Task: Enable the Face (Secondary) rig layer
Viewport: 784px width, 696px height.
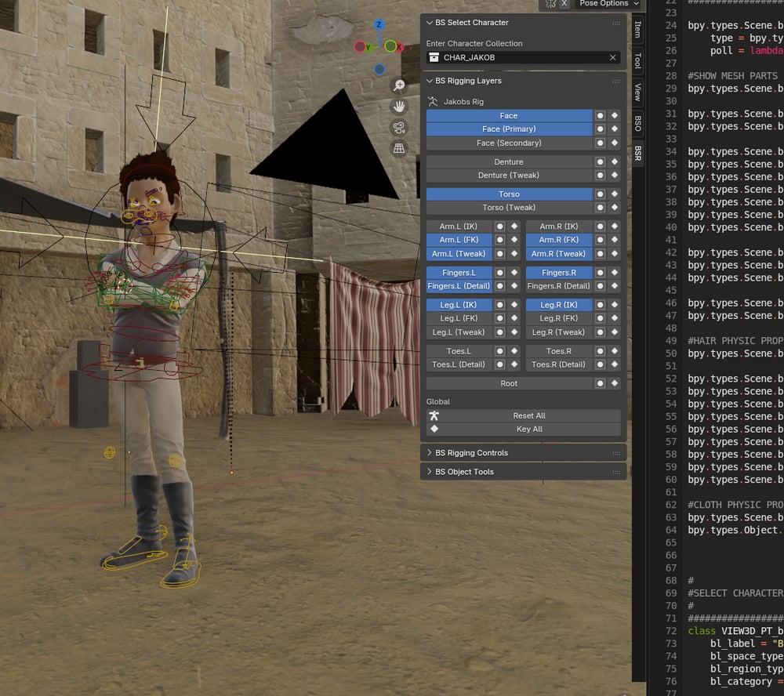Action: 509,143
